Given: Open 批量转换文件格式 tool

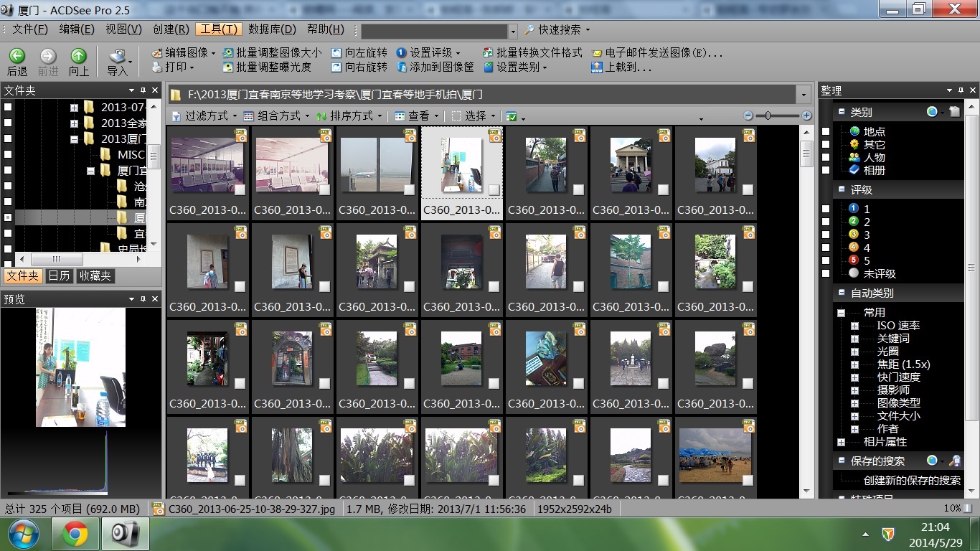Looking at the screenshot, I should point(533,52).
